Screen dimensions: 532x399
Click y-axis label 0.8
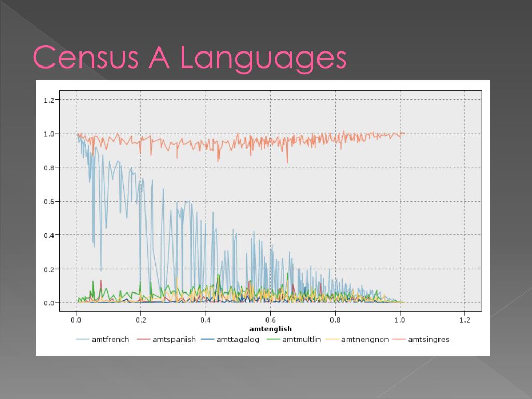click(49, 168)
